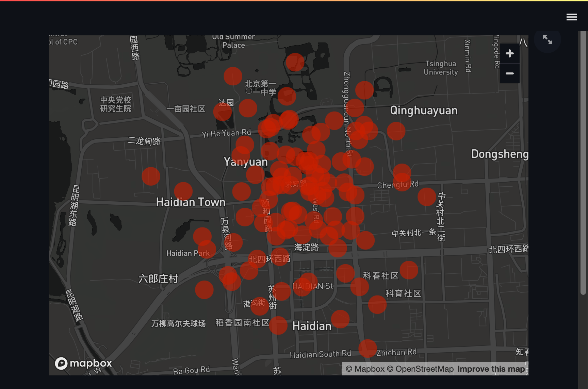588x389 pixels.
Task: Click the 科育社区 map label
Action: [x=403, y=293]
